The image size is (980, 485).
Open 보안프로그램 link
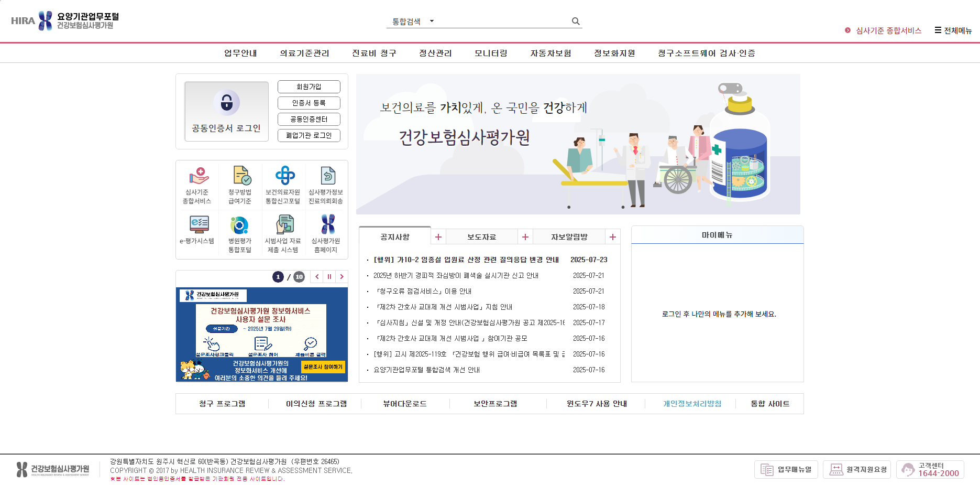click(495, 404)
